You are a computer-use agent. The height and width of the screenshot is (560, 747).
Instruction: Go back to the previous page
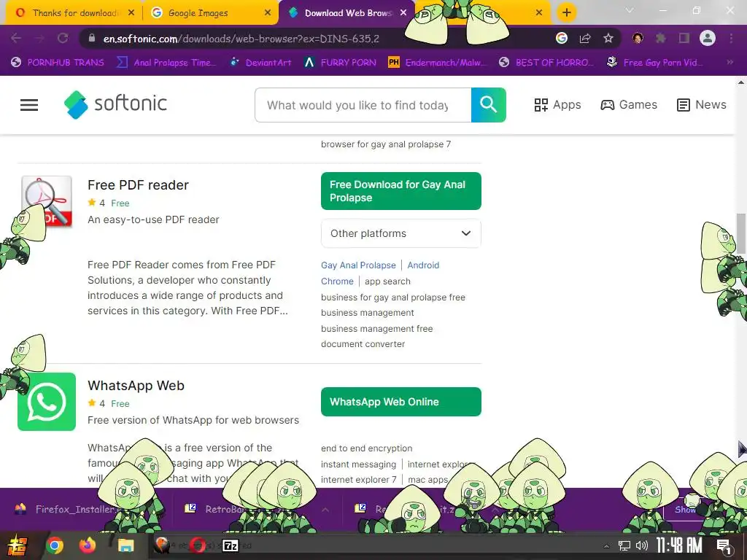[16, 38]
